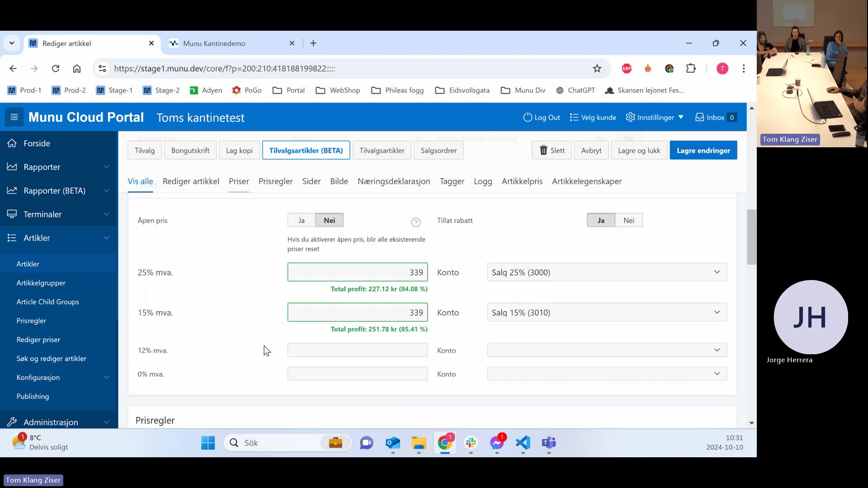Screen dimensions: 868x488
Task: Click the Slett button
Action: click(552, 150)
